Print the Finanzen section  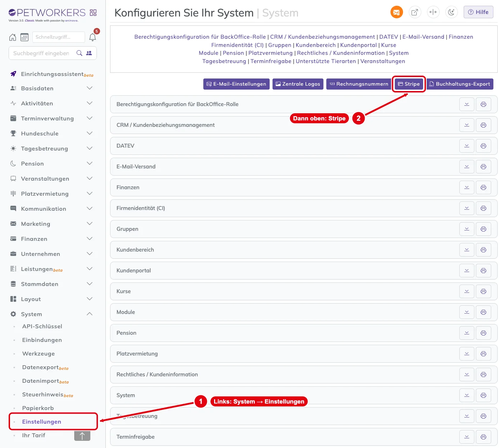(483, 187)
